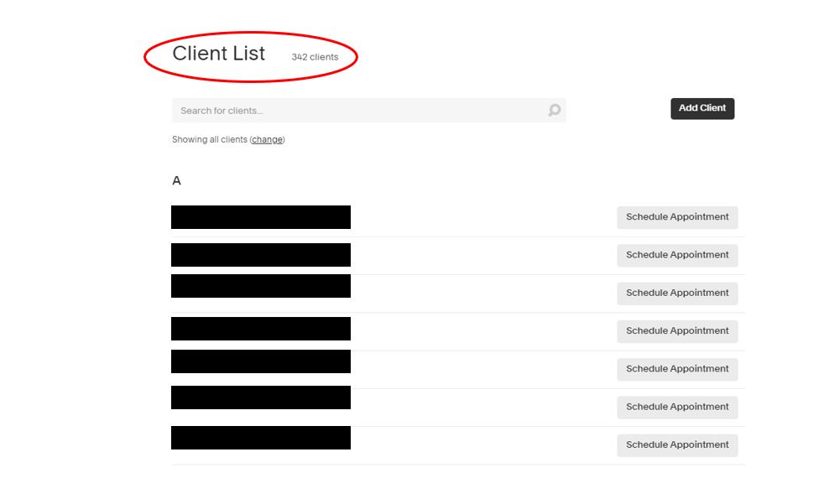Schedule appointment for second client
Image resolution: width=829 pixels, height=504 pixels.
pyautogui.click(x=677, y=255)
